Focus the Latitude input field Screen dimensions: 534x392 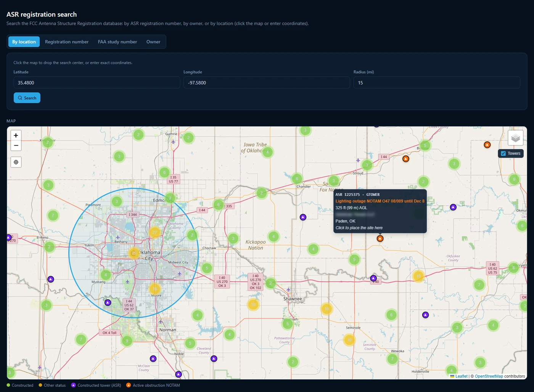(97, 83)
